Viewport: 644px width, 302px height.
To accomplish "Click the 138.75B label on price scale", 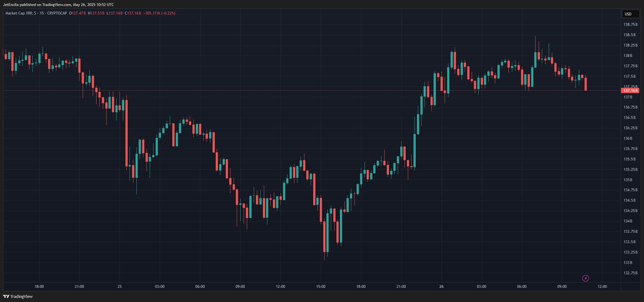I will click(x=630, y=25).
